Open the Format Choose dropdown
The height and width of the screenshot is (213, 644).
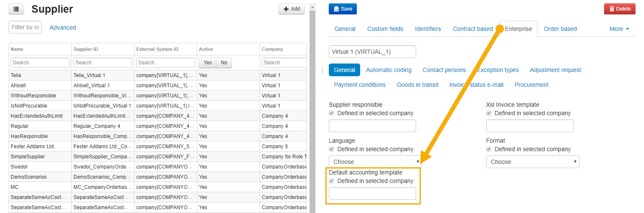pyautogui.click(x=533, y=162)
